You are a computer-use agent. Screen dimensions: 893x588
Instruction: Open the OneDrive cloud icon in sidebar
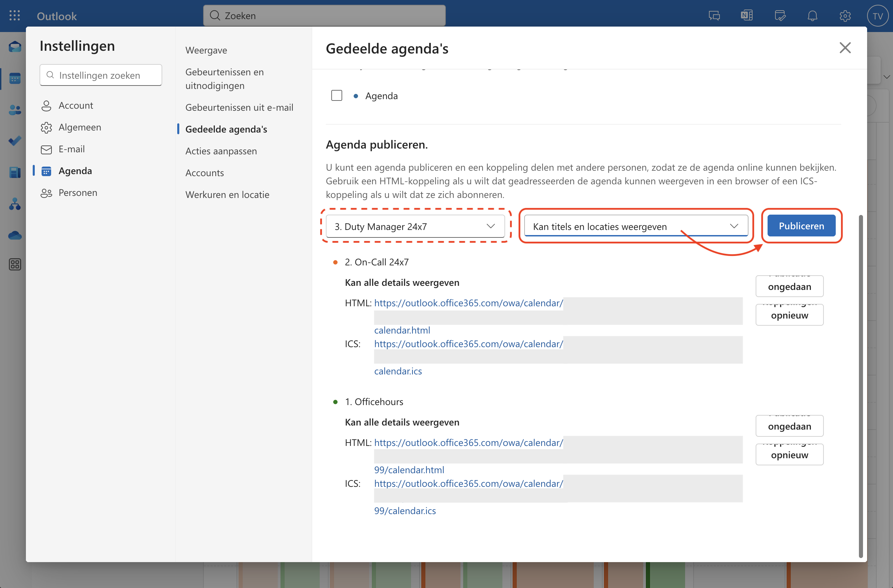[x=15, y=235]
